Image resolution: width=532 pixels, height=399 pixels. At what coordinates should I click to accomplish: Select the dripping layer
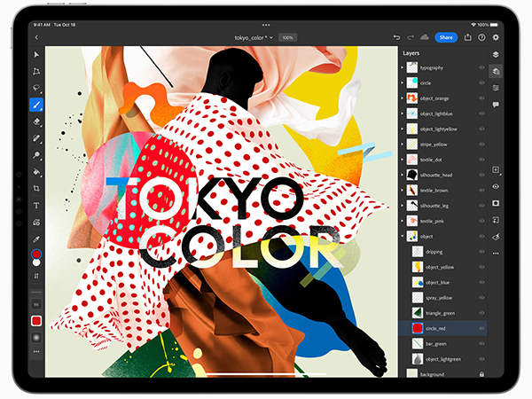(x=442, y=252)
